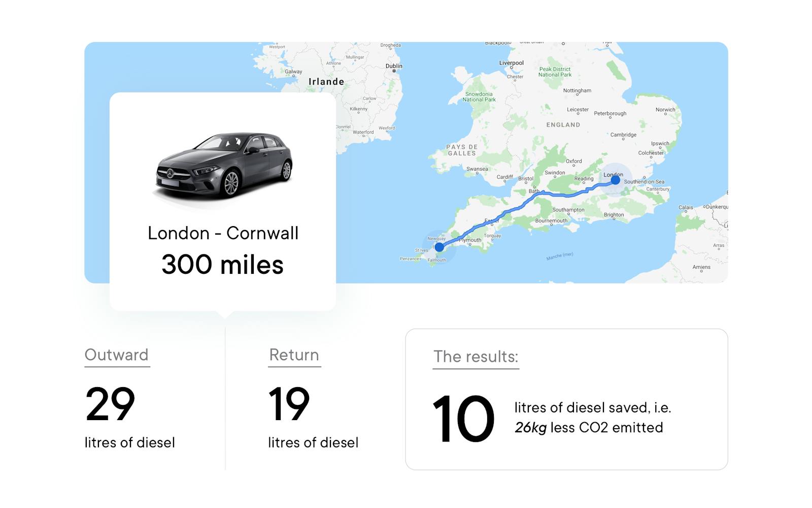Click the Liverpool label on the map

pos(511,63)
